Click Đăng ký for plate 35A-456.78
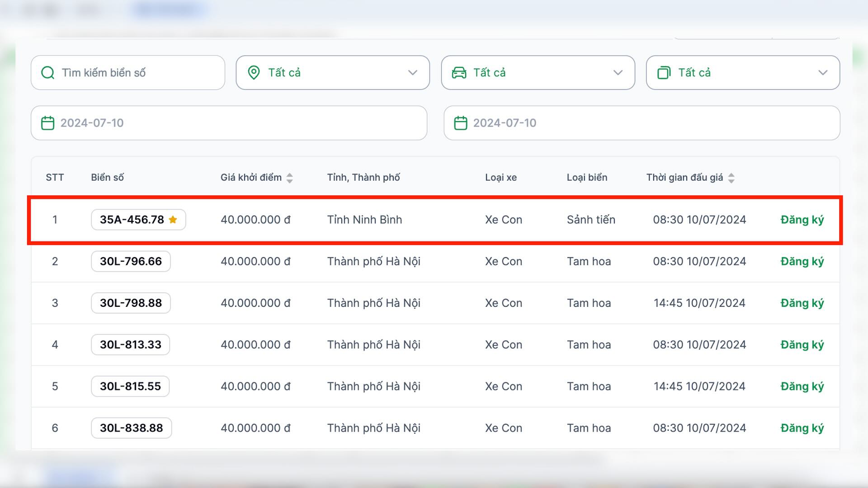 click(x=802, y=220)
